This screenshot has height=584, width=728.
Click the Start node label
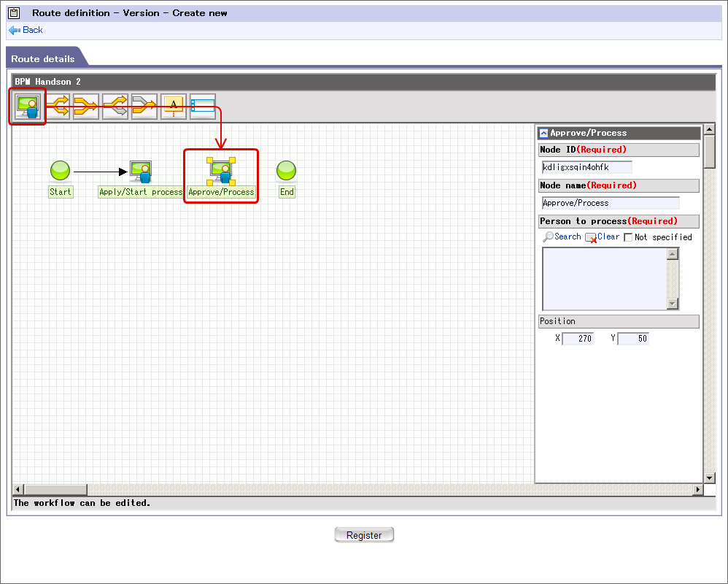click(61, 192)
